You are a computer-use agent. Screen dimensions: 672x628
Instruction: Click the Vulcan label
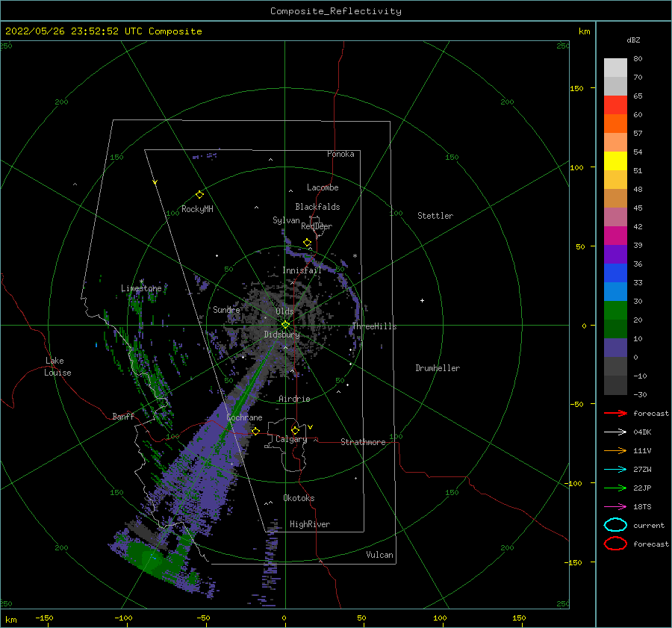point(380,555)
